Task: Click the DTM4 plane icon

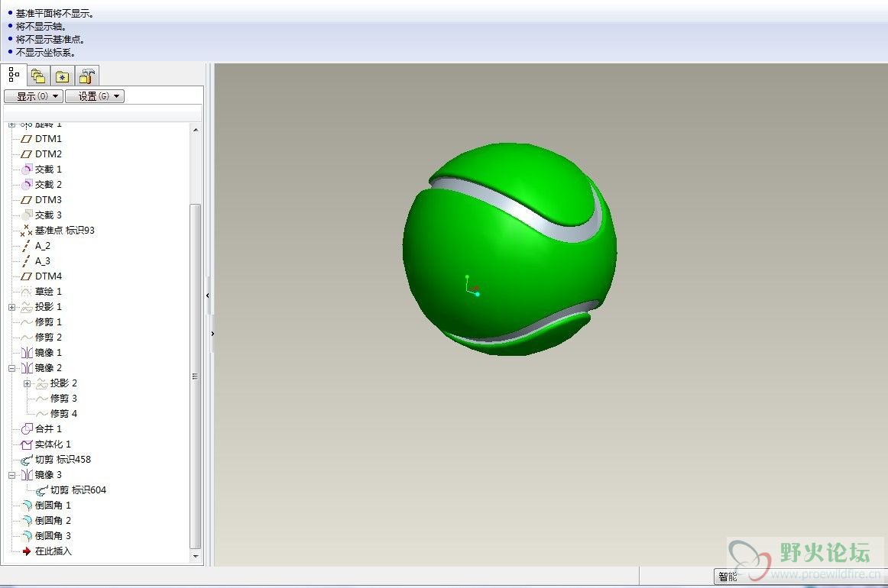Action: click(x=27, y=276)
